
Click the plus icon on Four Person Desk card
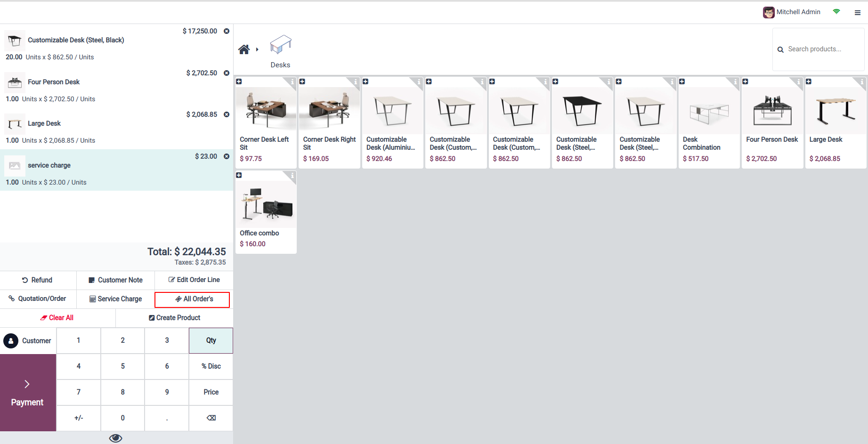(745, 81)
